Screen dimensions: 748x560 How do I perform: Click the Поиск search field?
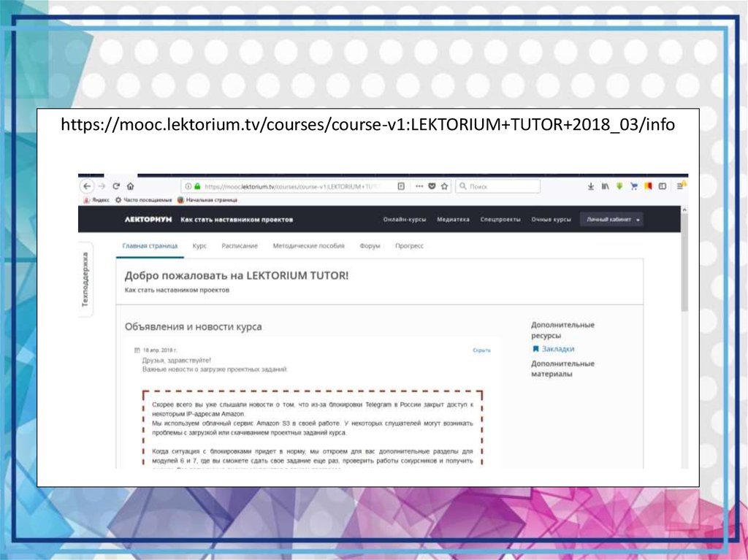click(x=497, y=186)
